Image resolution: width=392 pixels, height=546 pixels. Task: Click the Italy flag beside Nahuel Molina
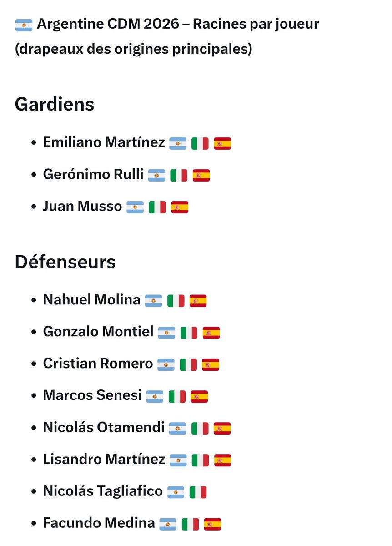click(x=176, y=301)
